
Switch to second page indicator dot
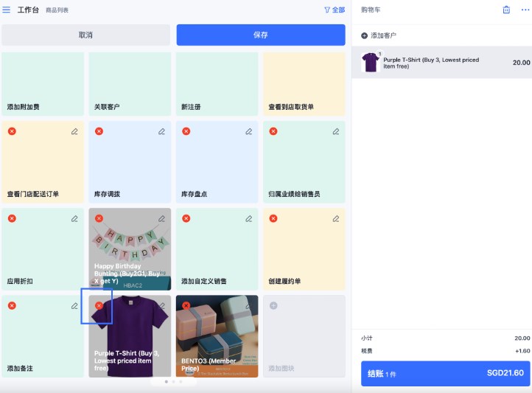tap(173, 382)
